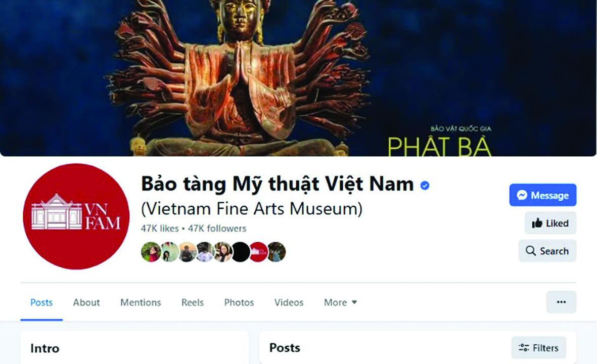Click the More tab arrow caret
This screenshot has height=364, width=597.
(x=354, y=302)
